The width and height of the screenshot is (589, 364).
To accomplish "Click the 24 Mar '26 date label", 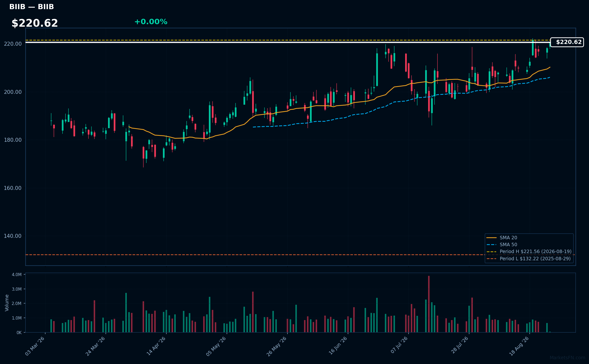I will [95, 346].
